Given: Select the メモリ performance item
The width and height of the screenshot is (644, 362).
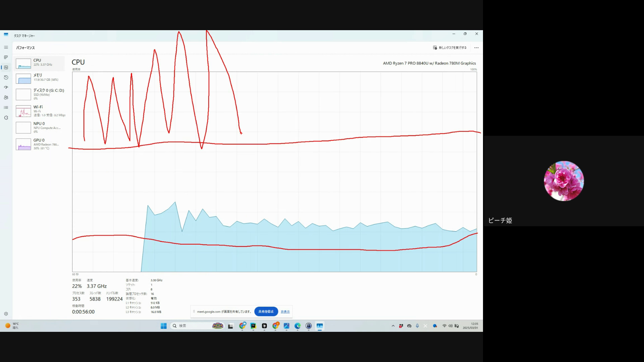Looking at the screenshot, I should pos(40,78).
